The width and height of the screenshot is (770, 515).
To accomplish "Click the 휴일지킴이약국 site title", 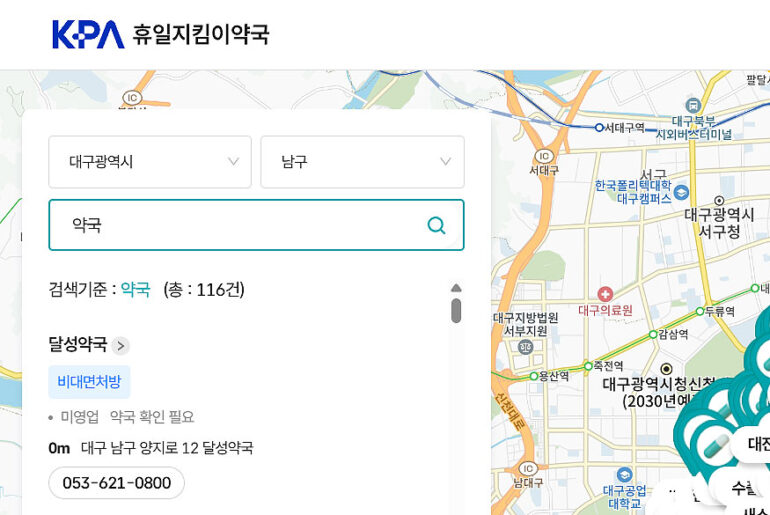I will click(x=200, y=35).
